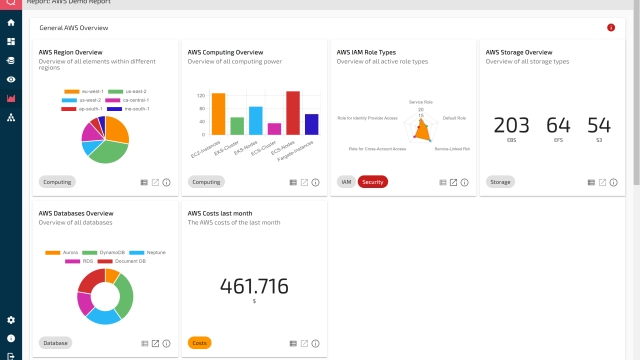Screen dimensions: 640x360
Task: Open the settings gear in sidebar
Action: [x=11, y=320]
